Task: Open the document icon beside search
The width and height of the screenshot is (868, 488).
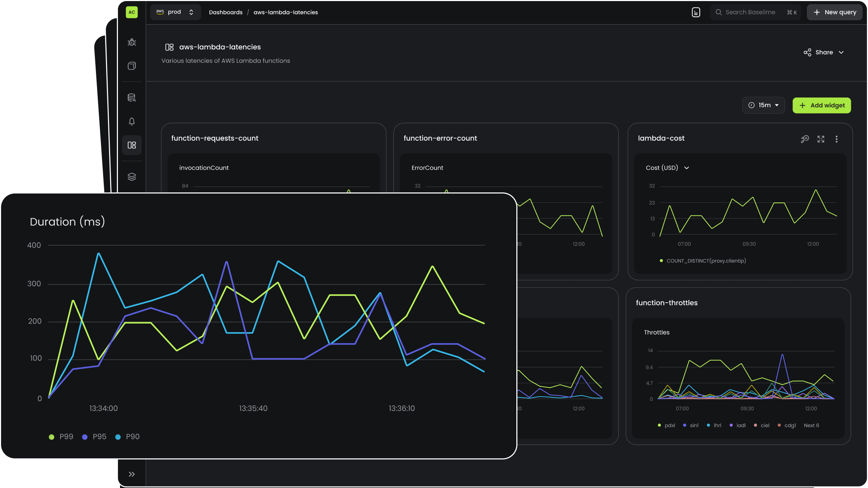Action: [696, 12]
